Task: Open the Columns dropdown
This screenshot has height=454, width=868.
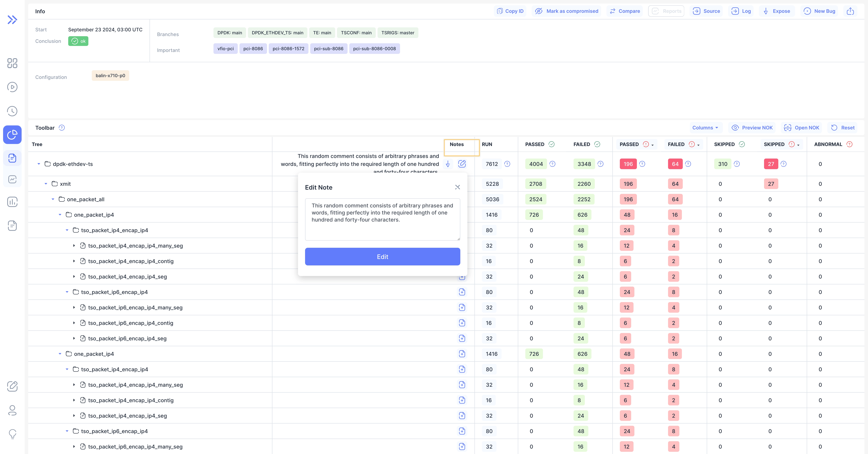Action: click(x=705, y=127)
